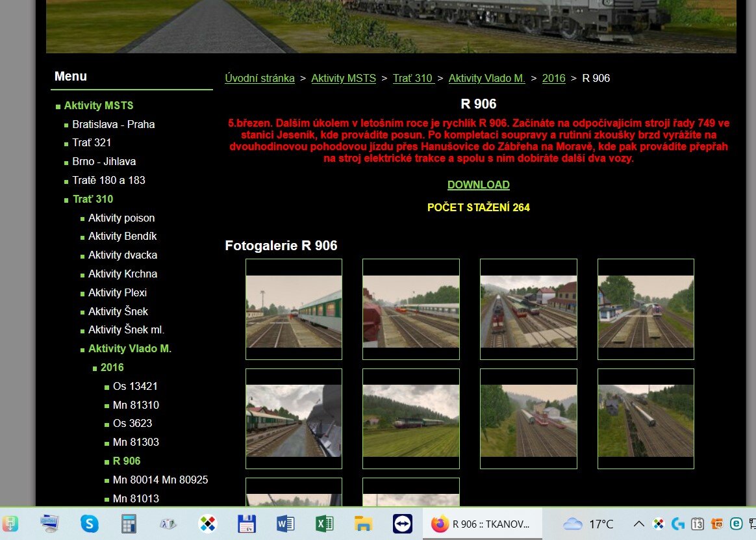Viewport: 756px width, 540px height.
Task: Open Trať 321 menu item
Action: click(x=92, y=142)
